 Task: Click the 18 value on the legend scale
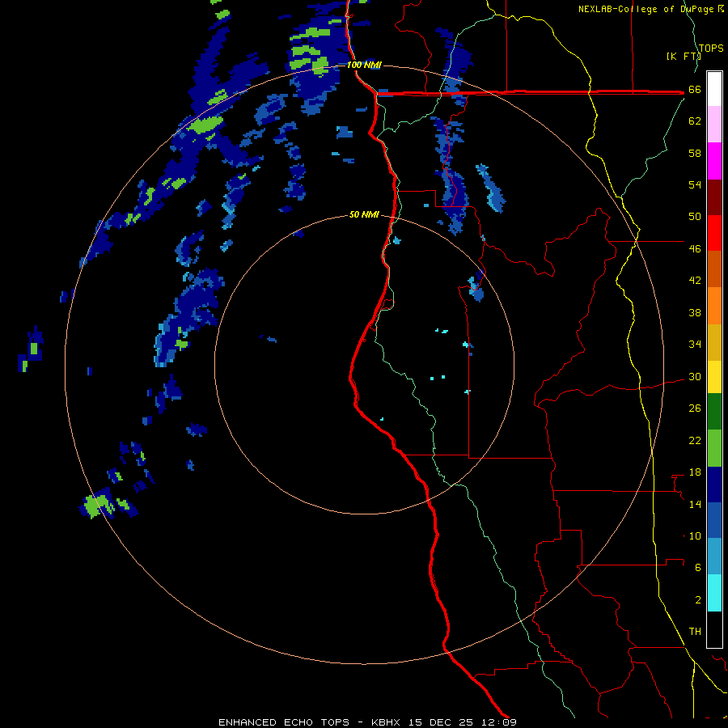coord(695,472)
